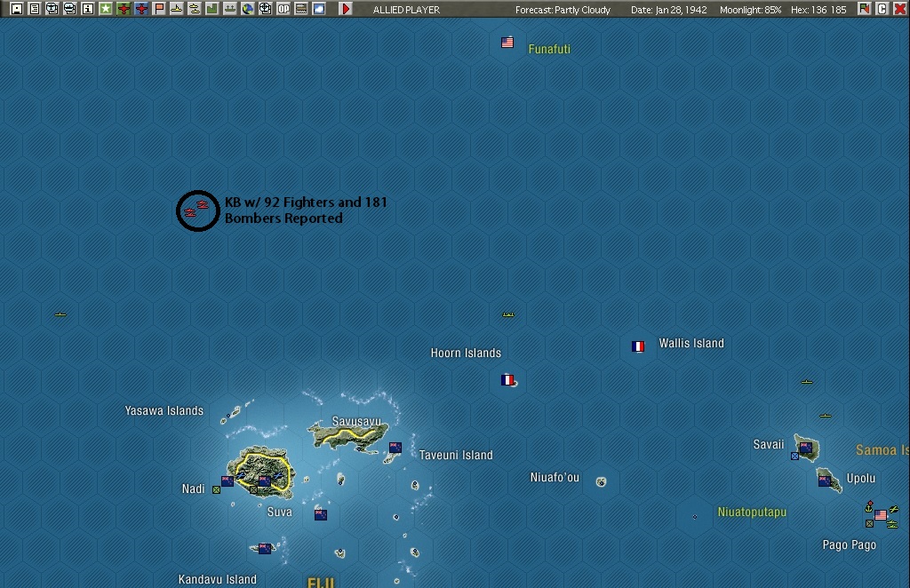This screenshot has width=910, height=588.
Task: Click the Yasawa Islands map label
Action: click(x=164, y=410)
